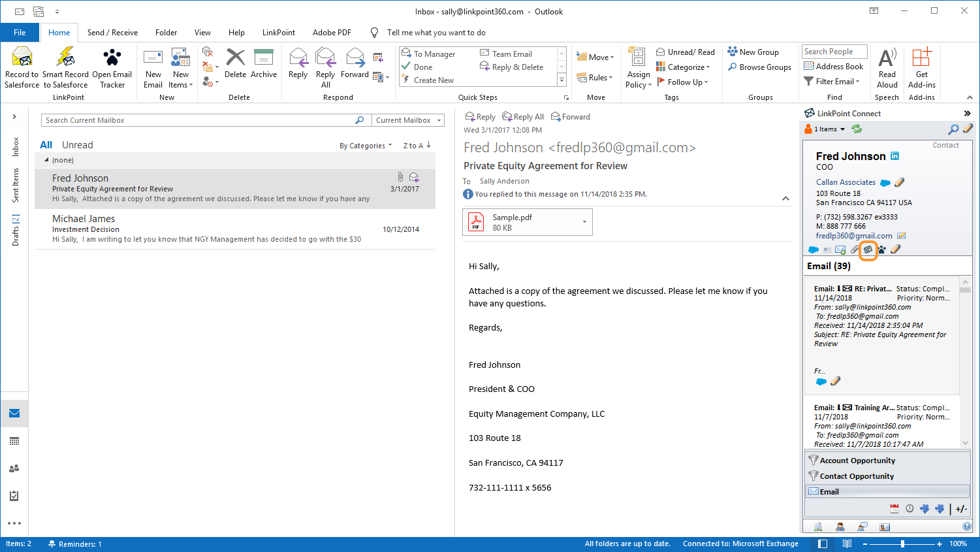Click zoom in plus button
Viewport: 980px width, 552px height.
(x=940, y=544)
